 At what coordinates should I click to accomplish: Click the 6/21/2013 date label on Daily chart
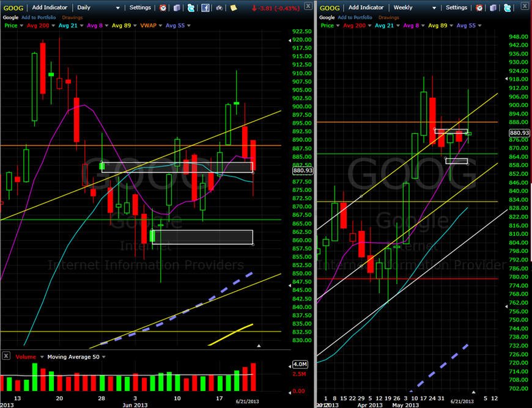[247, 401]
